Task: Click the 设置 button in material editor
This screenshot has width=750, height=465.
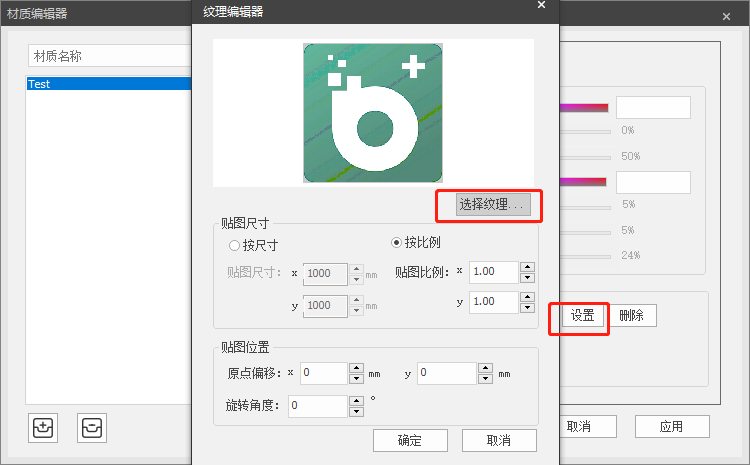Action: [582, 315]
